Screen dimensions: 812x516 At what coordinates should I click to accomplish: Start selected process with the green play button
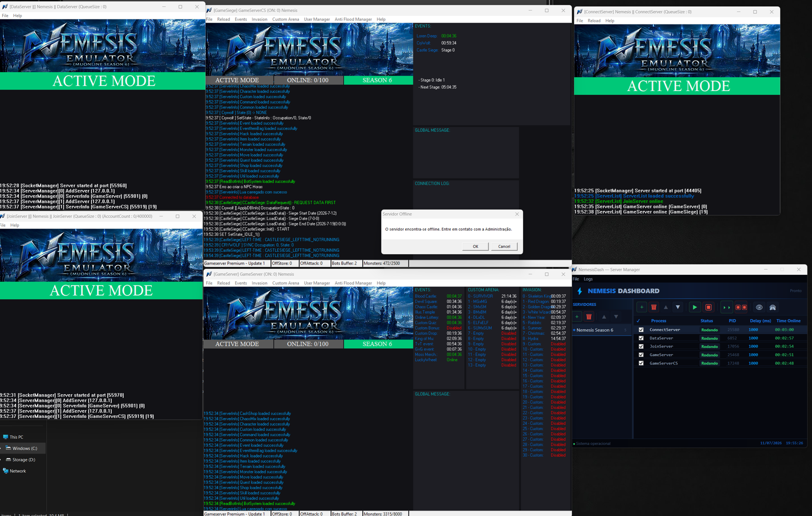[694, 307]
